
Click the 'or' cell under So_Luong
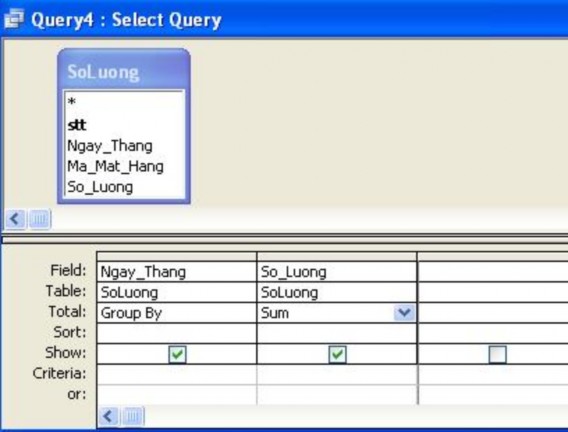click(337, 394)
